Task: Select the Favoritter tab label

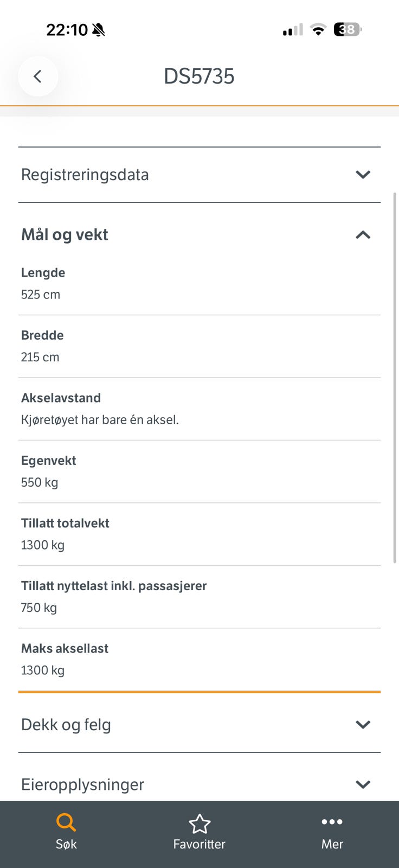Action: pos(200,844)
